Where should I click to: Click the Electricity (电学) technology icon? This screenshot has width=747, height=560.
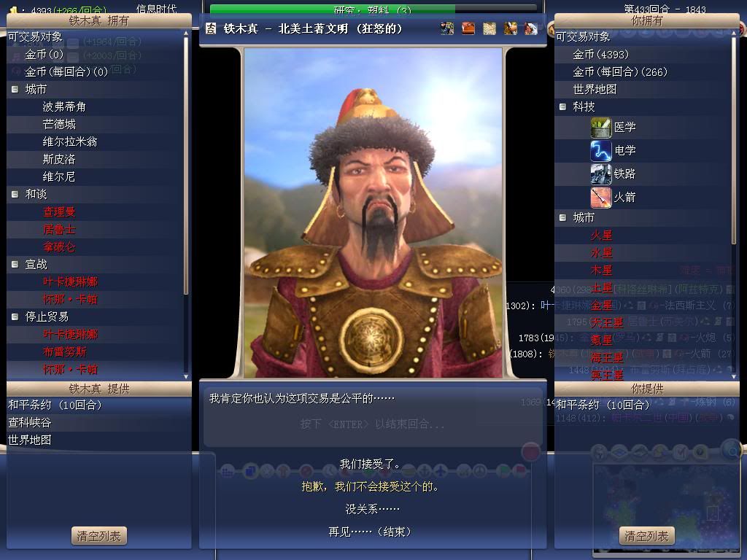coord(601,150)
